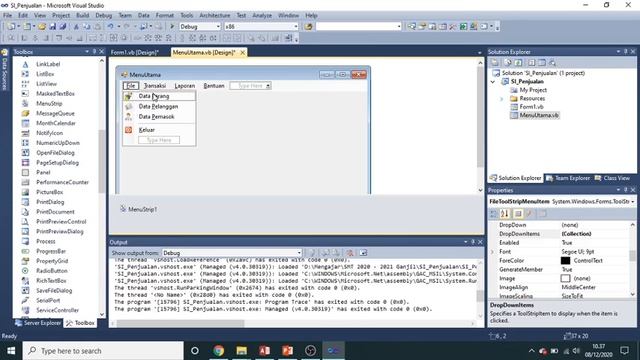
Task: Open the Debug configuration dropdown
Action: pyautogui.click(x=218, y=27)
